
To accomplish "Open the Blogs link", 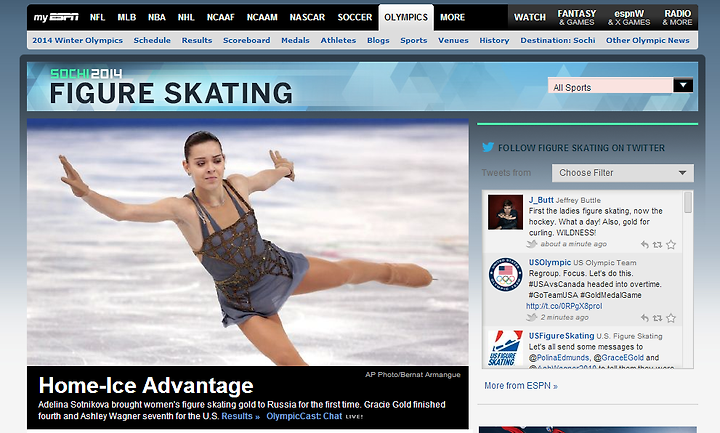I will (378, 40).
